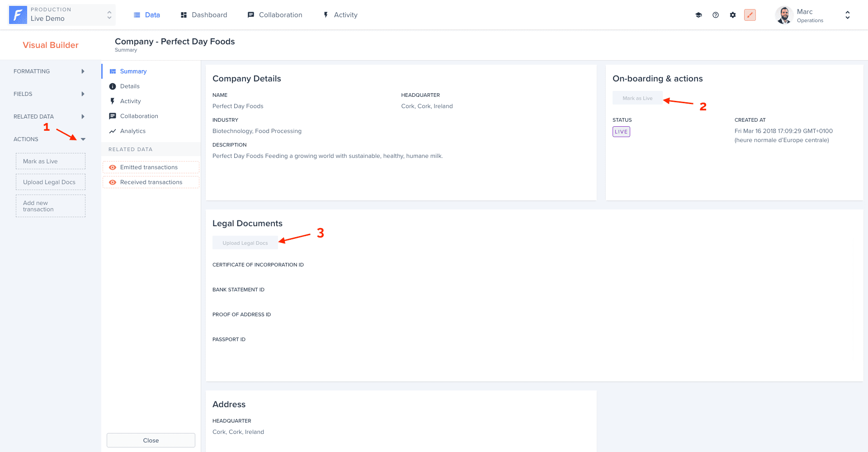Toggle visibility of Emitted transactions
Screen dimensions: 868x452
[x=113, y=167]
